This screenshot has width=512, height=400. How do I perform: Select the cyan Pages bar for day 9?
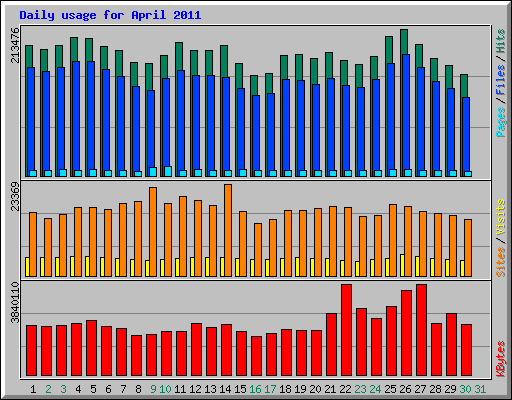153,172
